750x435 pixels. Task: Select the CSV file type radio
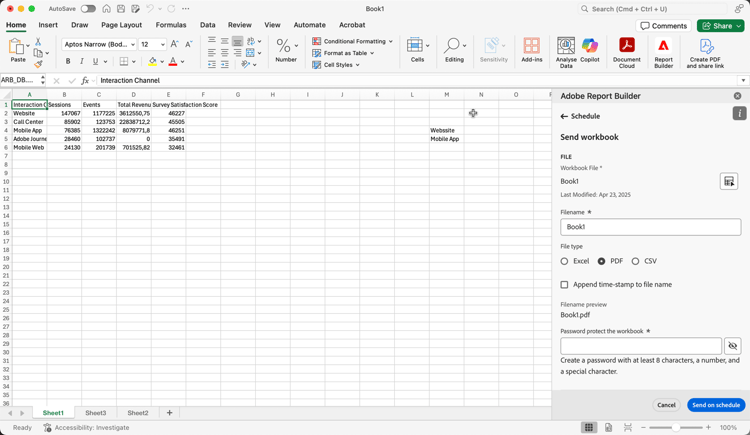(635, 261)
